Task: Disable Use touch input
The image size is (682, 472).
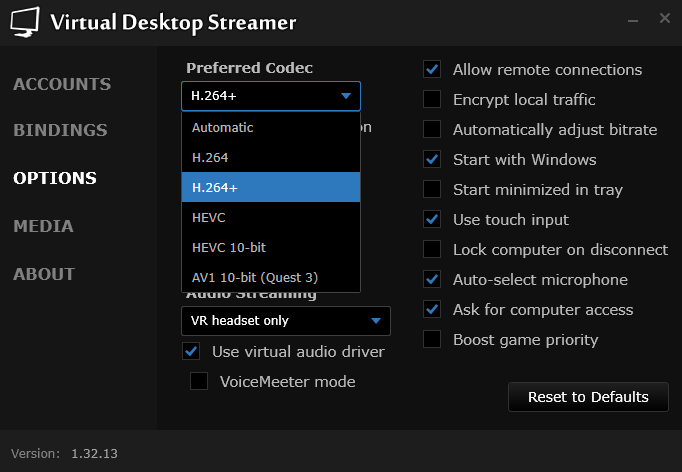Action: tap(432, 220)
